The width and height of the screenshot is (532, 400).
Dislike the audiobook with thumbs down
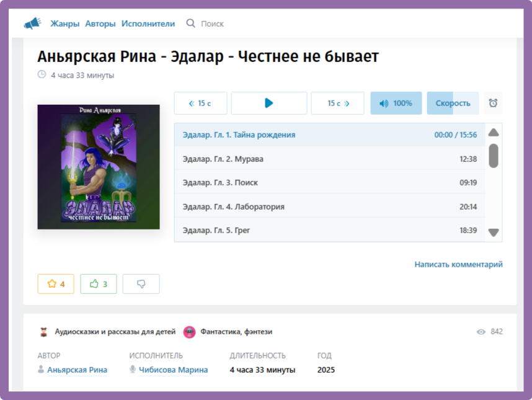coord(141,284)
